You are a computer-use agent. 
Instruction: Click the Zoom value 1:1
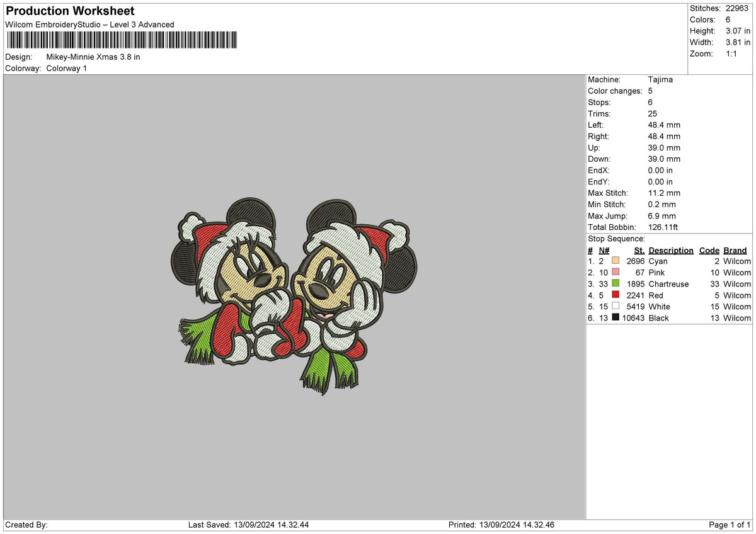(x=732, y=54)
